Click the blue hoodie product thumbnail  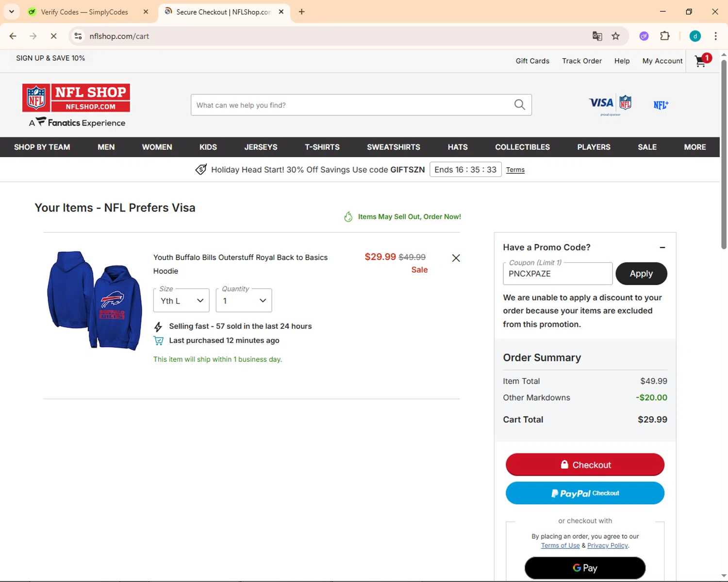(x=95, y=300)
